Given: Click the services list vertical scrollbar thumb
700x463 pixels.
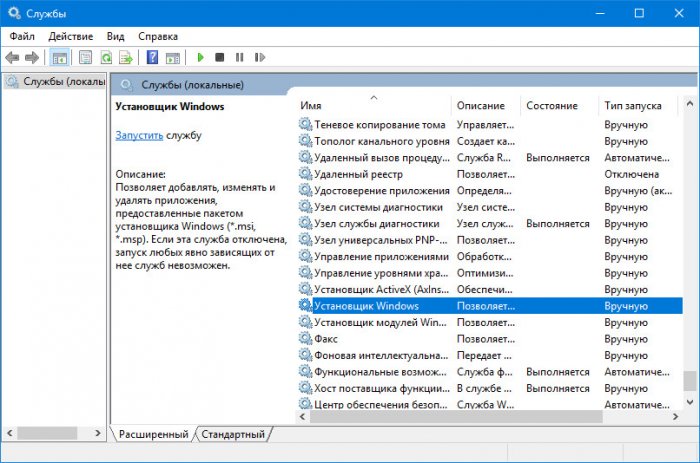Looking at the screenshot, I should (x=689, y=380).
